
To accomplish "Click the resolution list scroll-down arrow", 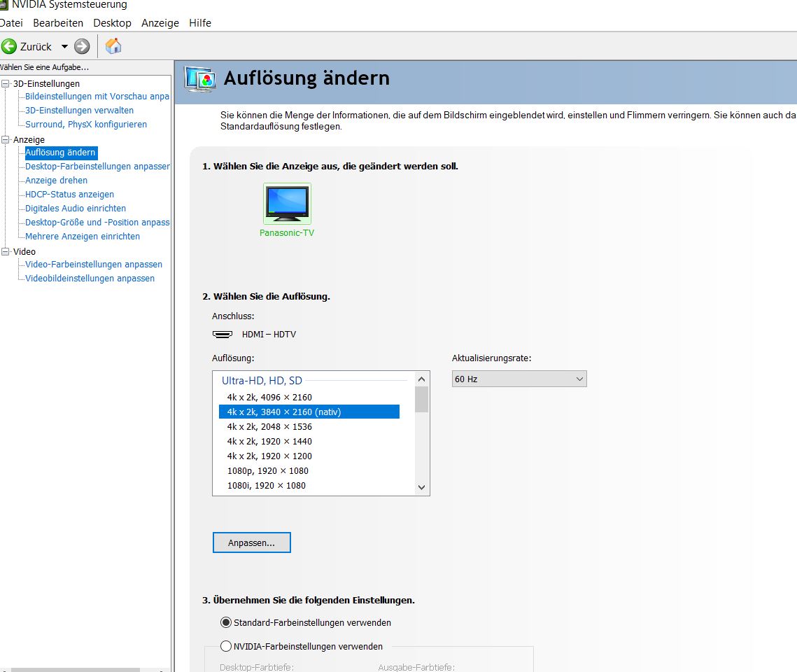I will (421, 487).
